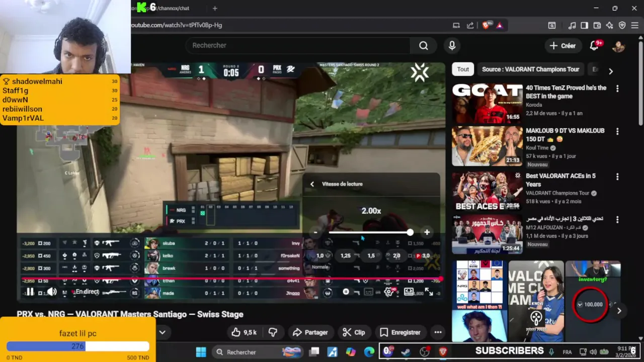Open options for the M12 ALFOUZAN video
The width and height of the screenshot is (644, 362).
click(617, 219)
